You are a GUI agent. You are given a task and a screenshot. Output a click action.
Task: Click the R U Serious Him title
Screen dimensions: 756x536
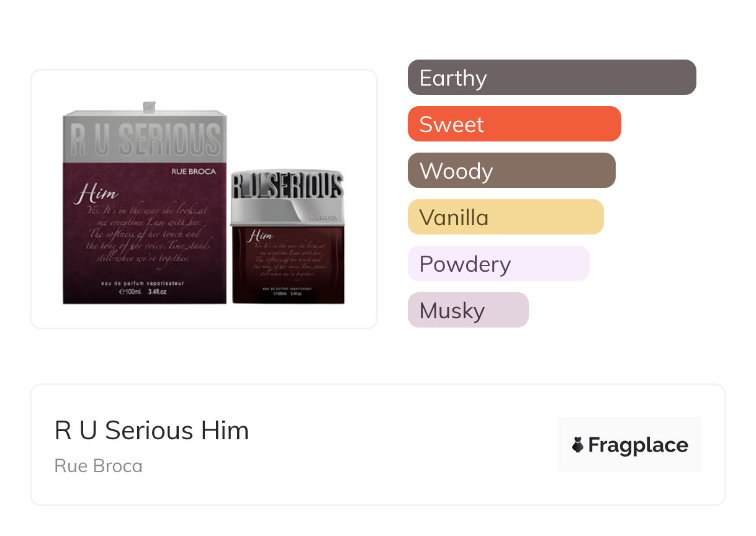pyautogui.click(x=151, y=431)
